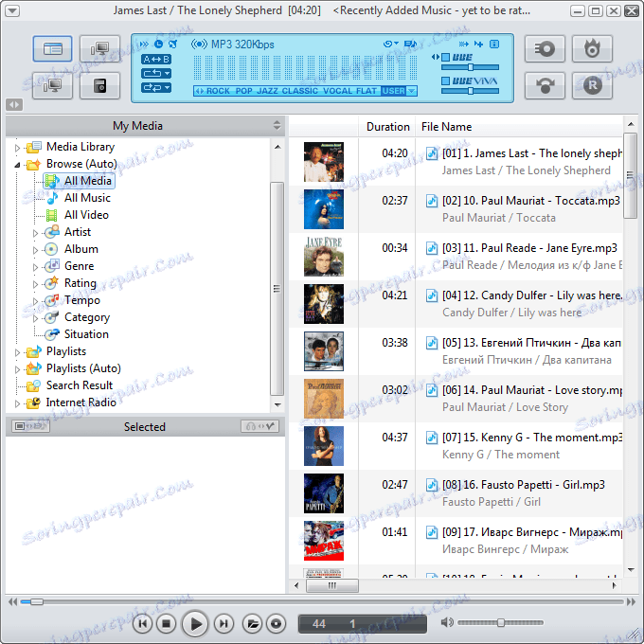
Task: Click the play button
Action: 195,624
